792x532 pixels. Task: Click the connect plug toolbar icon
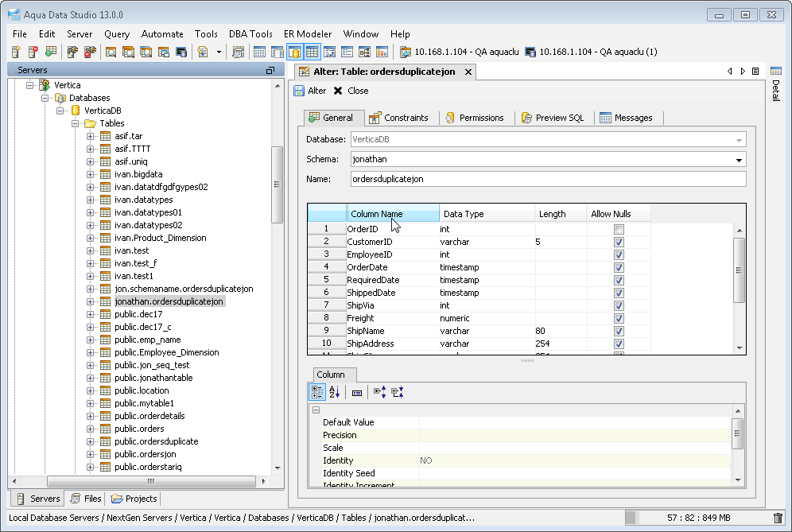[x=72, y=52]
